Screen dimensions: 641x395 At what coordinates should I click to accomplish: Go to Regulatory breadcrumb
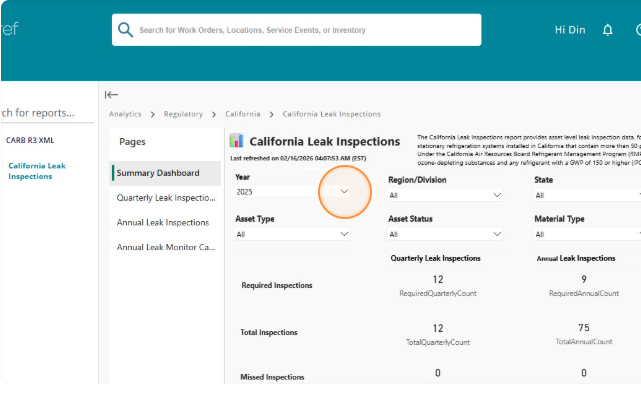(183, 114)
